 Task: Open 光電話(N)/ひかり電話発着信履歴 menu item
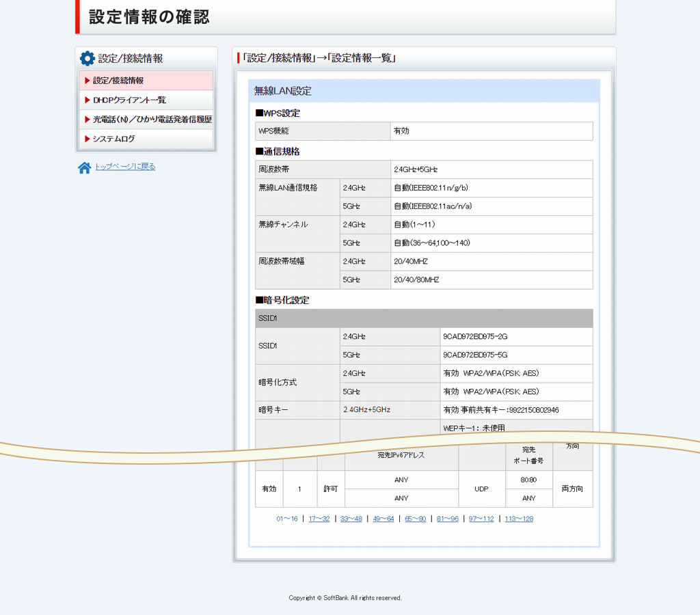coord(146,119)
